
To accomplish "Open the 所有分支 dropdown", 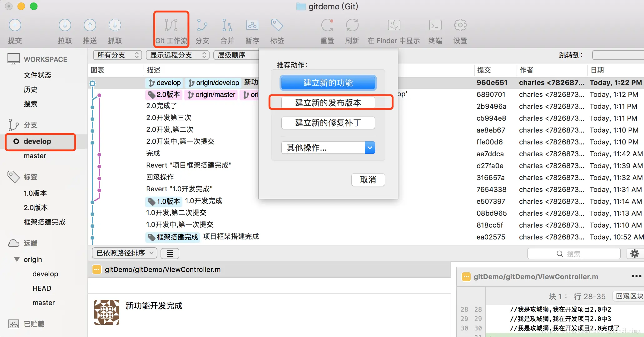I will [117, 55].
